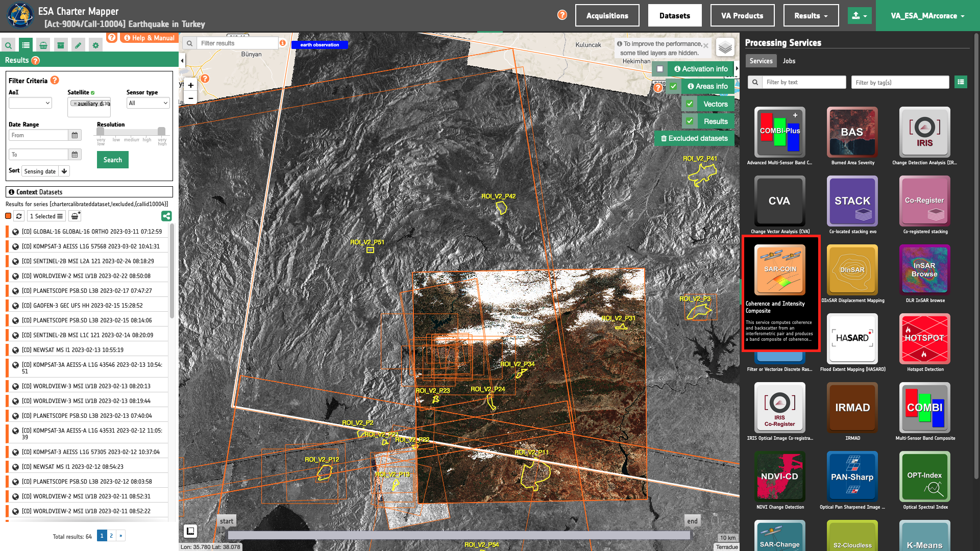Click the green share results icon
Screen dimensions: 980x551
coord(166,216)
